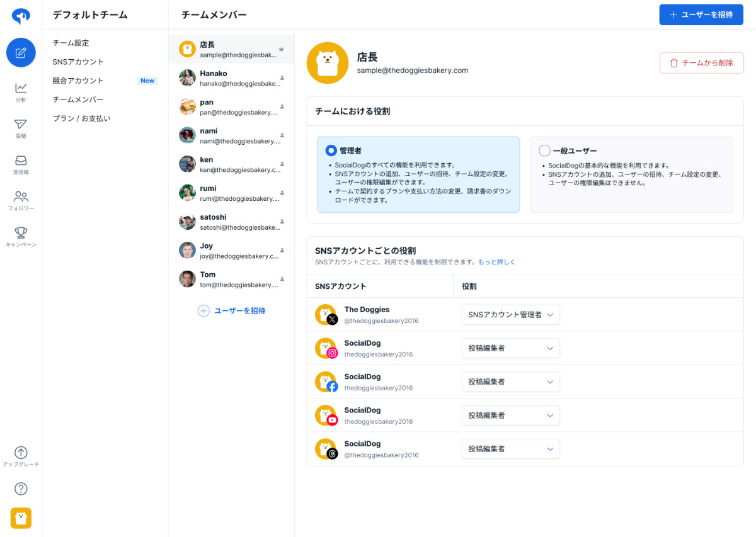The height and width of the screenshot is (537, 756).
Task: Click sample@thedoggiesbakery.com in profile header
Action: point(413,71)
